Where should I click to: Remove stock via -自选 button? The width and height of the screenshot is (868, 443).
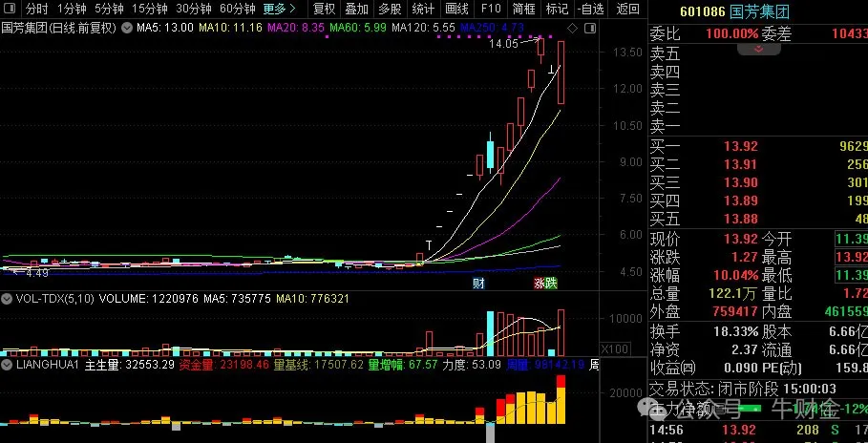coord(591,10)
